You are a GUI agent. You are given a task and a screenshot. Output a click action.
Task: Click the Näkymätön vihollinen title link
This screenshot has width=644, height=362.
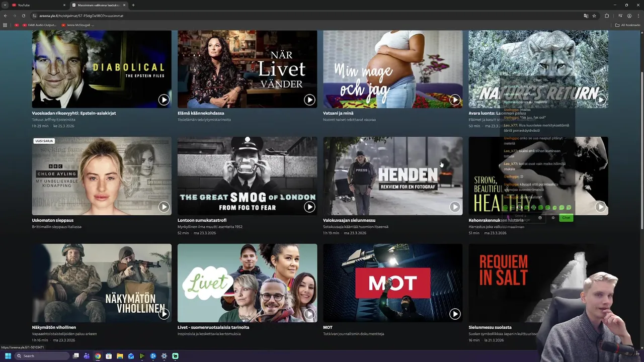coord(54,327)
